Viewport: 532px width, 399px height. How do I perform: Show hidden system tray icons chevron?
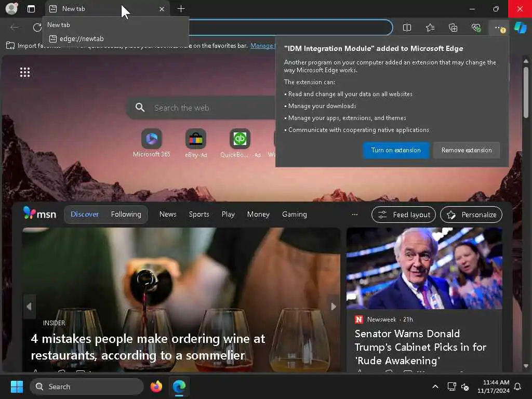click(435, 387)
